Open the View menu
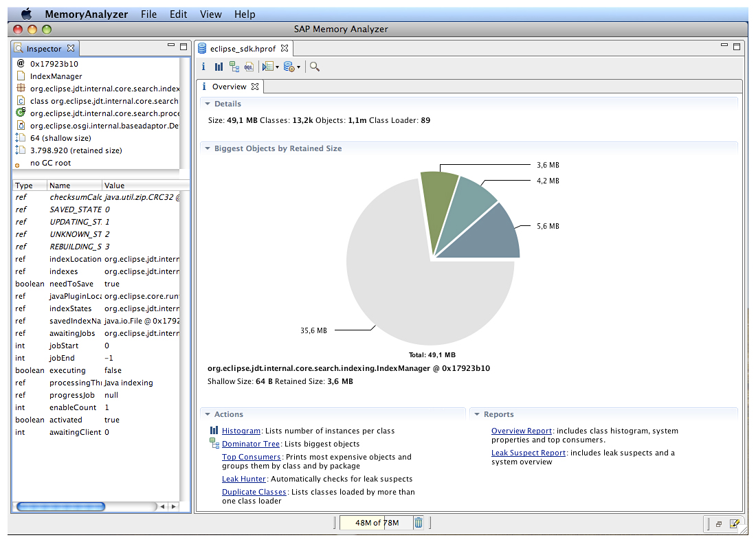This screenshot has height=542, width=756. click(x=211, y=14)
